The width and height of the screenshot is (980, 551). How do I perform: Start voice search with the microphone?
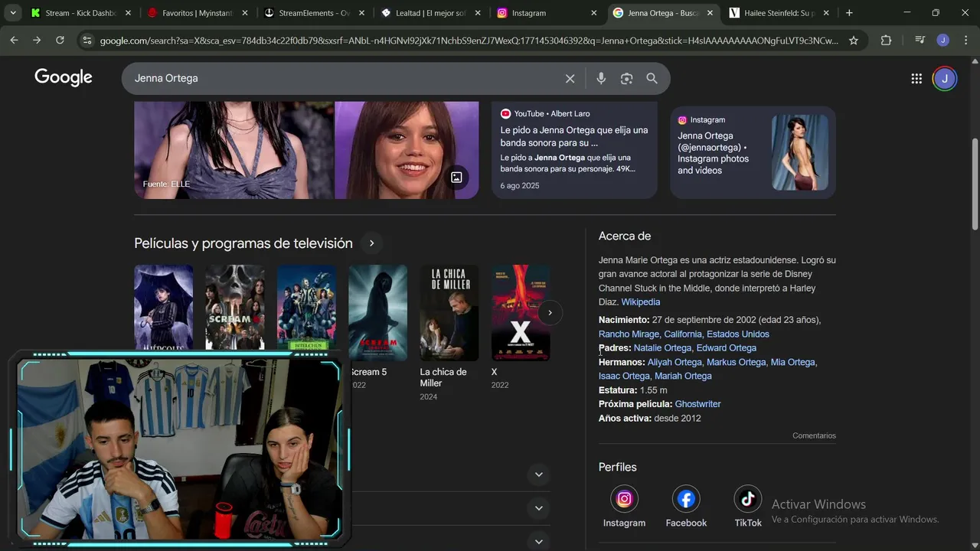601,78
